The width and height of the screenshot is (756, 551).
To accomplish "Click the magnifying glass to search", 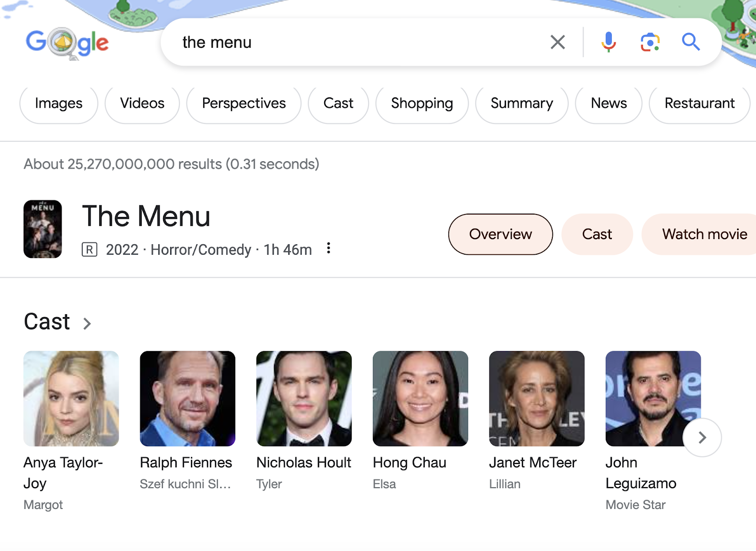I will pos(691,42).
